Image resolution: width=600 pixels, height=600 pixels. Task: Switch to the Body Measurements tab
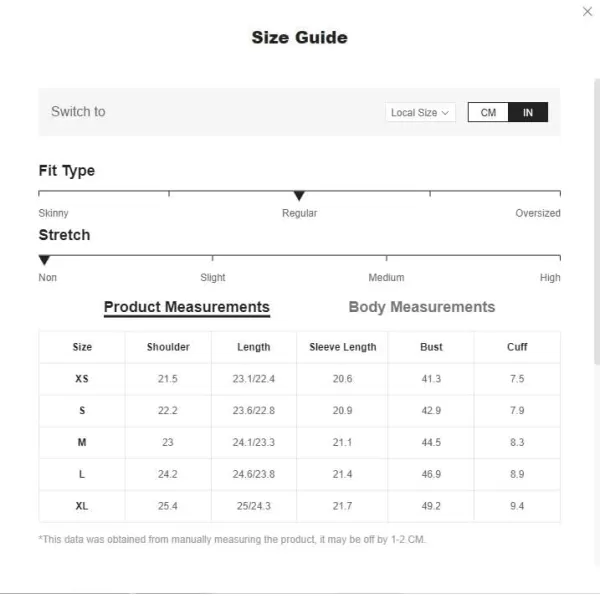pyautogui.click(x=422, y=307)
